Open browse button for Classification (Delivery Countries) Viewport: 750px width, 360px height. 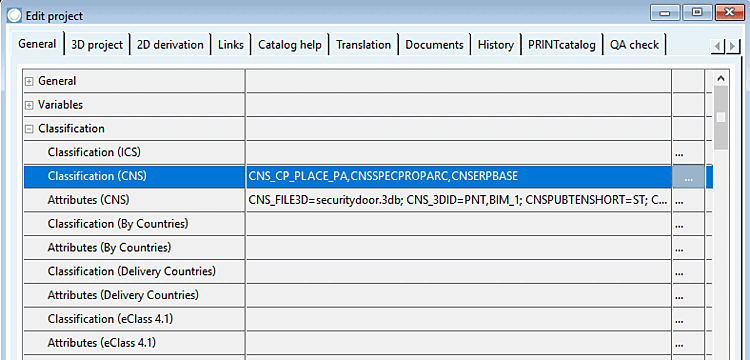pos(688,272)
